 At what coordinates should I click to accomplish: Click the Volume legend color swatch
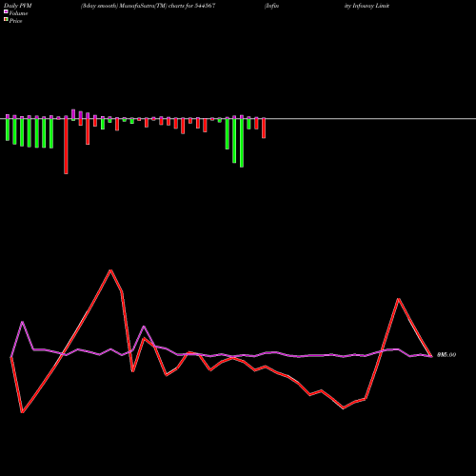tap(6, 12)
